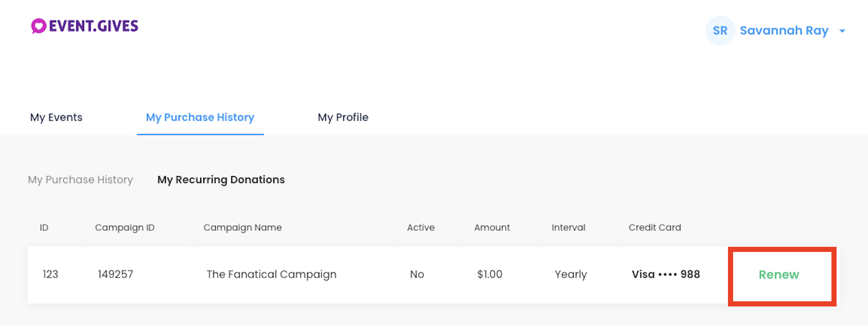Click the Event.Gives heart logo icon
The width and height of the screenshot is (868, 326).
(x=39, y=26)
